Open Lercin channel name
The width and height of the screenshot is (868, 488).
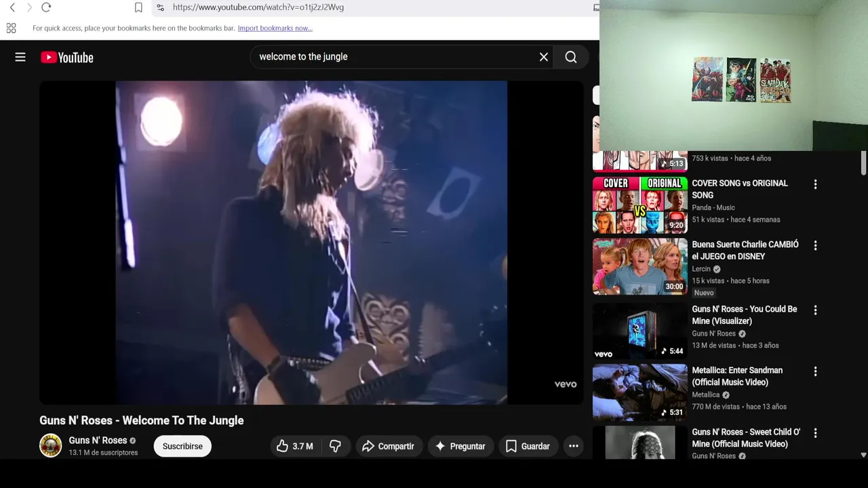(701, 269)
